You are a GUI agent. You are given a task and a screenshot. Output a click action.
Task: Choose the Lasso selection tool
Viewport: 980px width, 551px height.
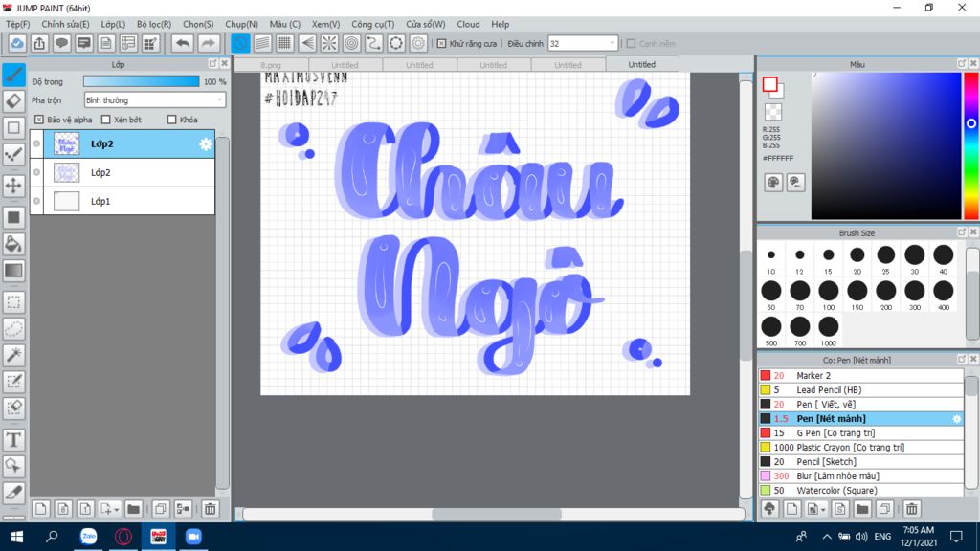(x=13, y=329)
